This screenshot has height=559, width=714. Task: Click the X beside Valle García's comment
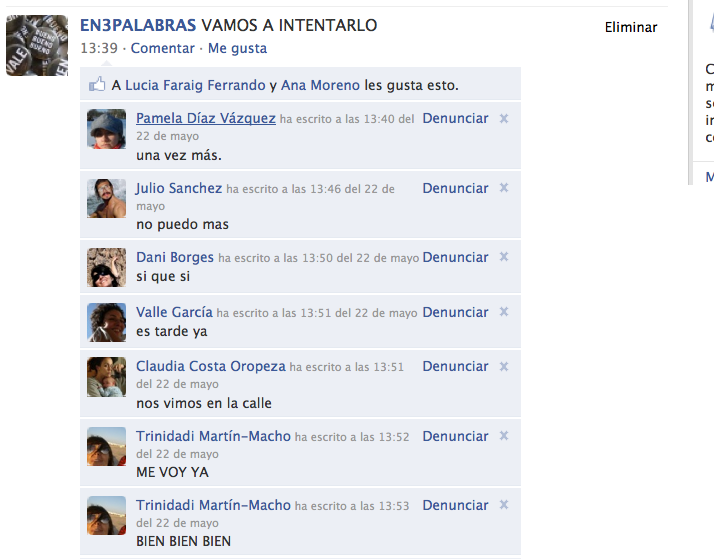pyautogui.click(x=504, y=312)
